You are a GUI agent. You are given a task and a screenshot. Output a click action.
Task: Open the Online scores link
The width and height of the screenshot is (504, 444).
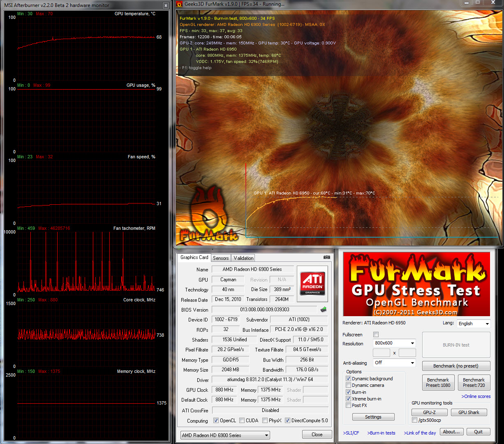pos(476,396)
